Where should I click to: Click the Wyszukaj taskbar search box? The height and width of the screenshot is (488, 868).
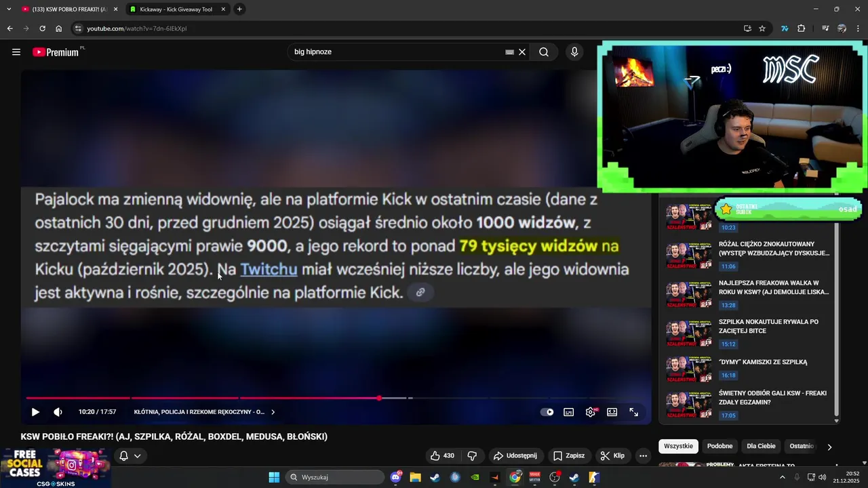[335, 477]
